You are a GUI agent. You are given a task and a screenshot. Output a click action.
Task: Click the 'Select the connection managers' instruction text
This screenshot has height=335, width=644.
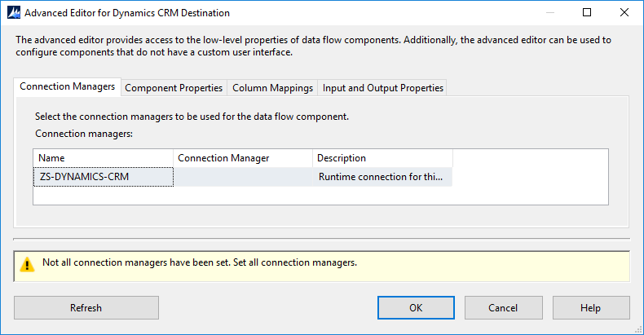click(192, 117)
